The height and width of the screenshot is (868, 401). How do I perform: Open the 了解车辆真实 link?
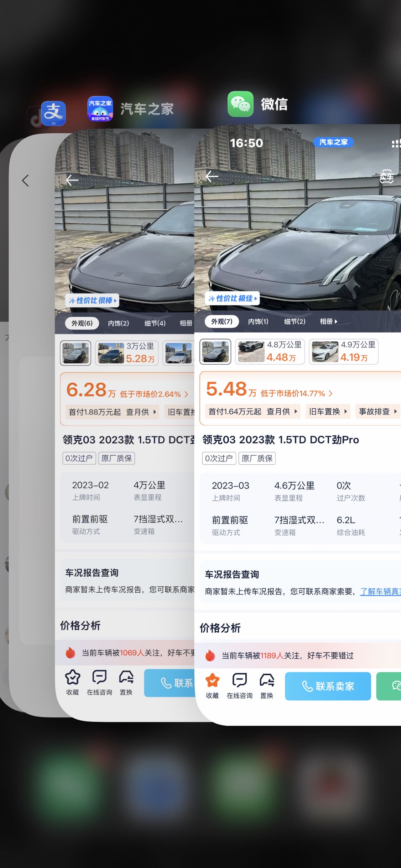[x=380, y=591]
